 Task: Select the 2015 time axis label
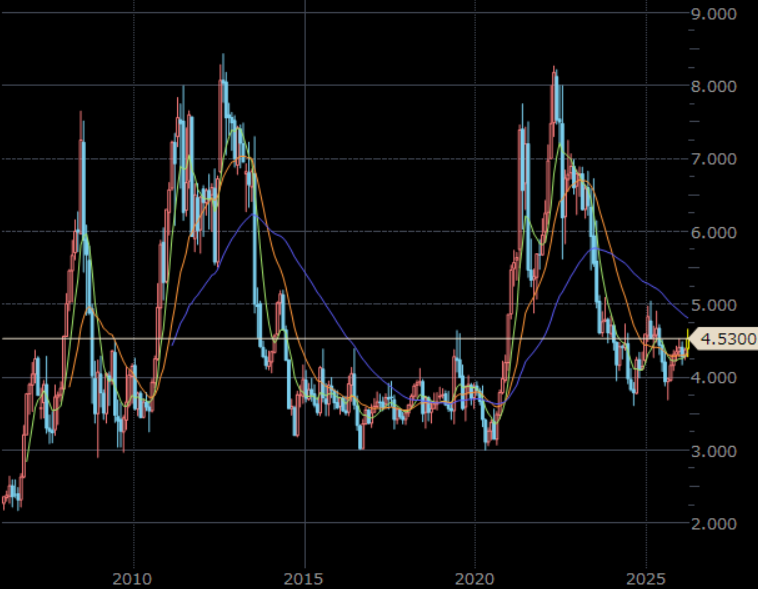click(x=304, y=579)
